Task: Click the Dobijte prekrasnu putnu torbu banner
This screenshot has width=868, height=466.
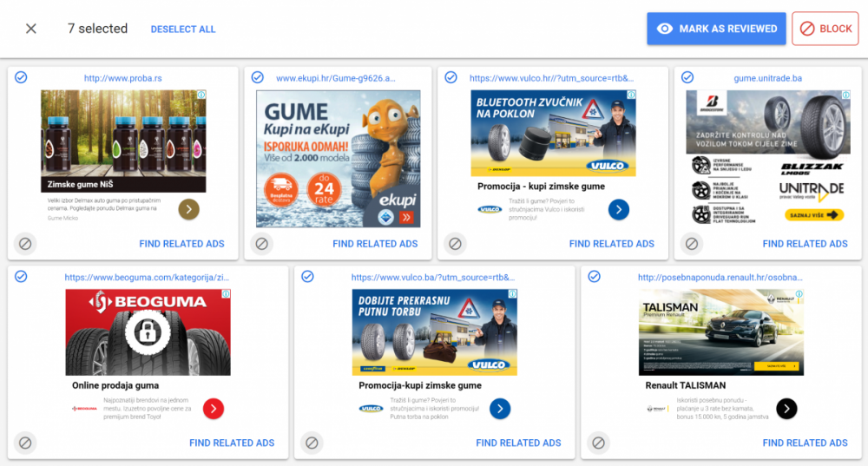Action: (435, 332)
